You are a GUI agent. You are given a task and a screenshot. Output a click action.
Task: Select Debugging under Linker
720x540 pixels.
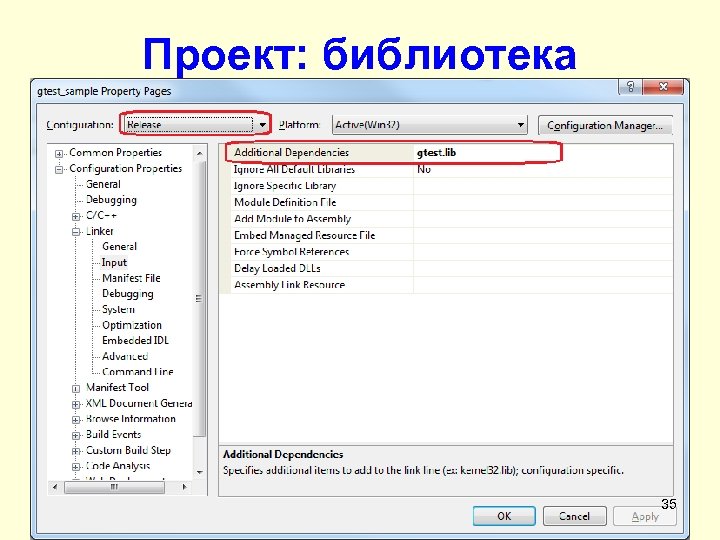point(128,293)
